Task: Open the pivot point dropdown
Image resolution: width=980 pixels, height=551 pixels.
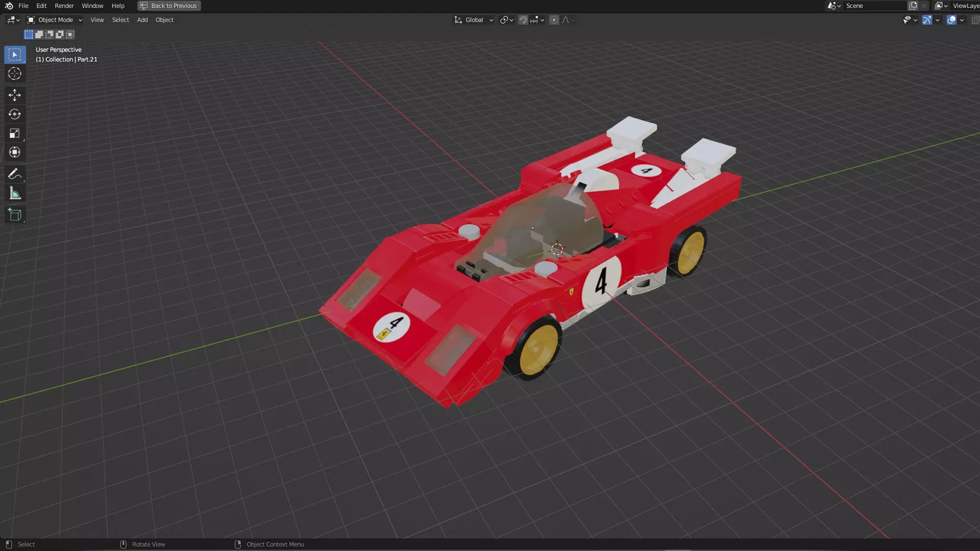Action: pyautogui.click(x=506, y=20)
